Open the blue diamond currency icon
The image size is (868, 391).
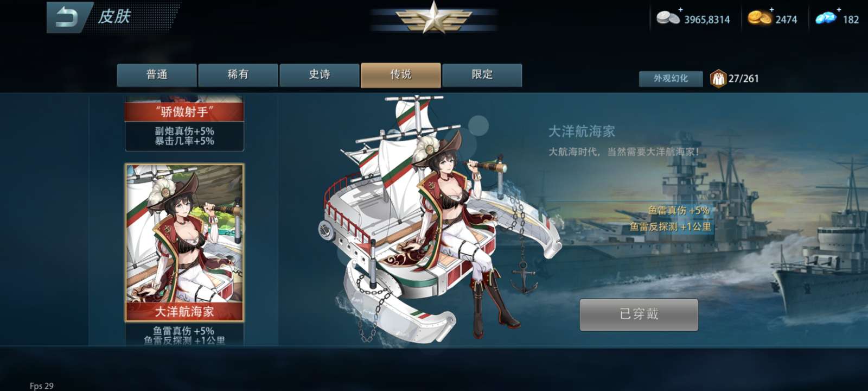point(826,18)
